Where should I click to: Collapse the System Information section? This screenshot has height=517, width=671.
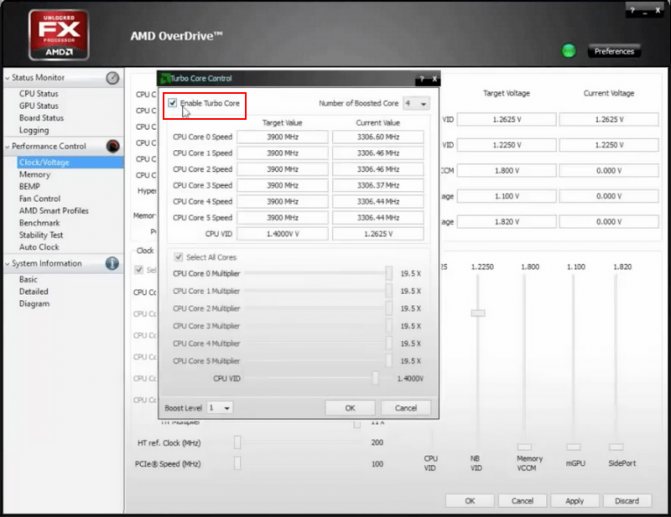7,264
